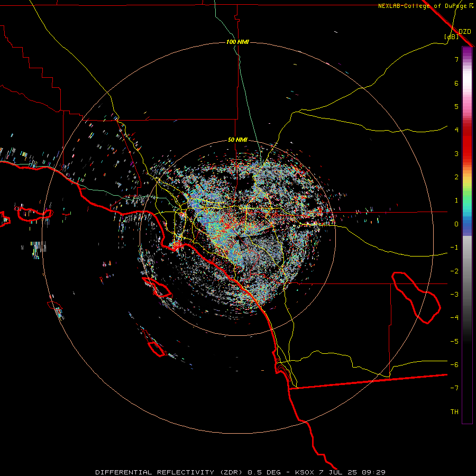
Task: Click the 7 value on color scale
Action: [456, 59]
